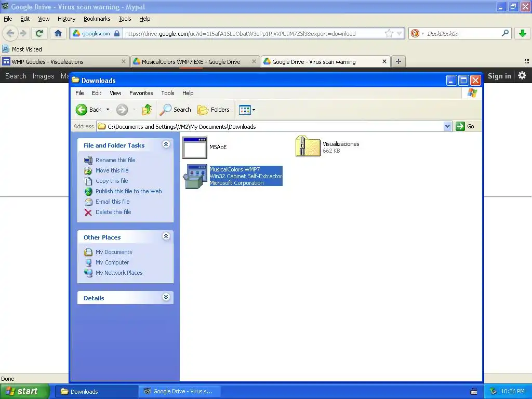The width and height of the screenshot is (532, 399).
Task: Click the envelope E-mail icon
Action: 88,202
